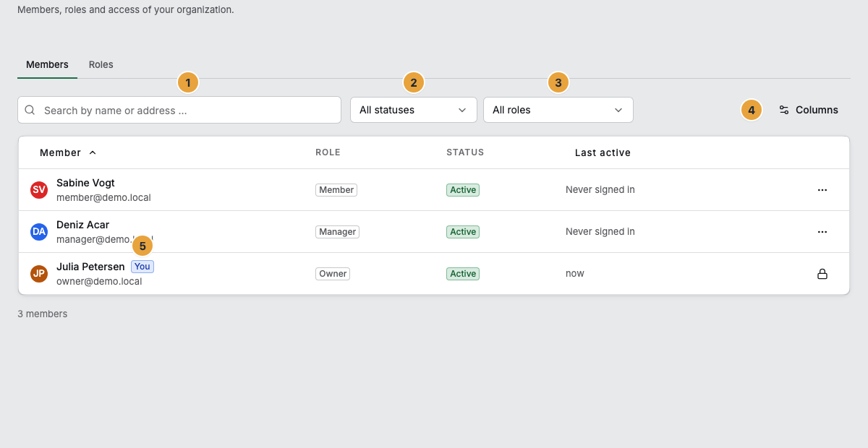Open the Columns settings button

(x=809, y=110)
